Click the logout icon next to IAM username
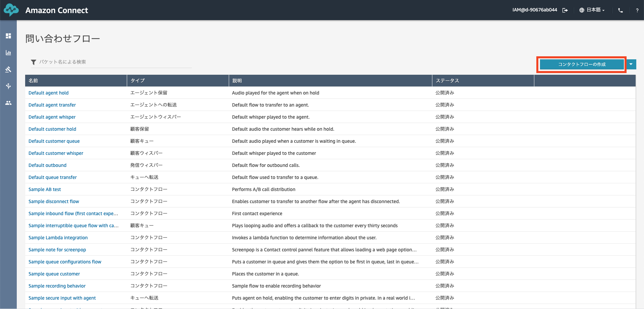Image resolution: width=644 pixels, height=309 pixels. tap(565, 10)
